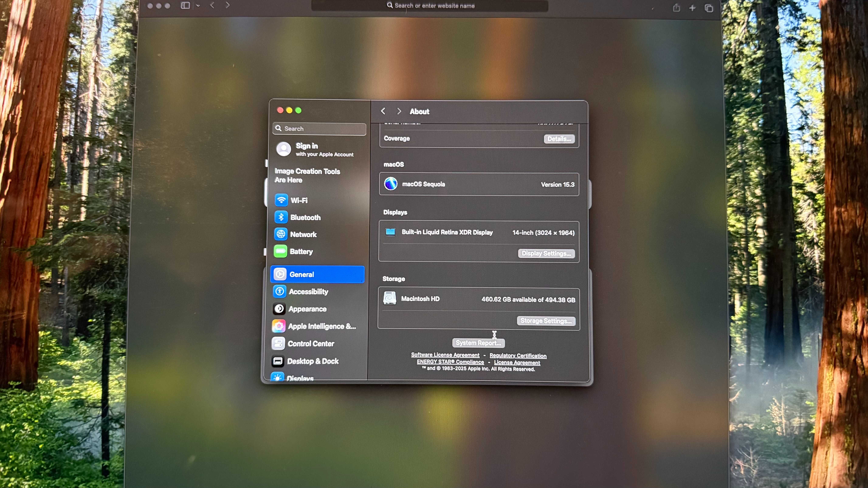Click Safari address search field
The height and width of the screenshot is (488, 868).
[x=430, y=6]
